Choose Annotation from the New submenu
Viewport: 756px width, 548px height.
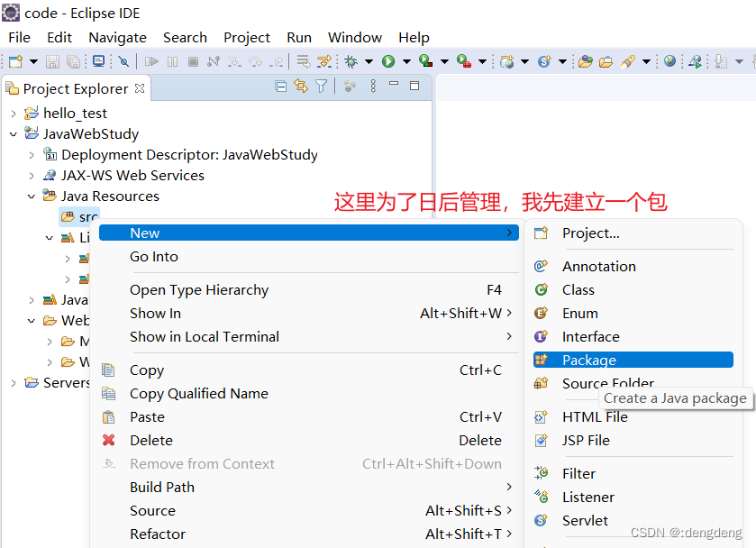pos(633,266)
